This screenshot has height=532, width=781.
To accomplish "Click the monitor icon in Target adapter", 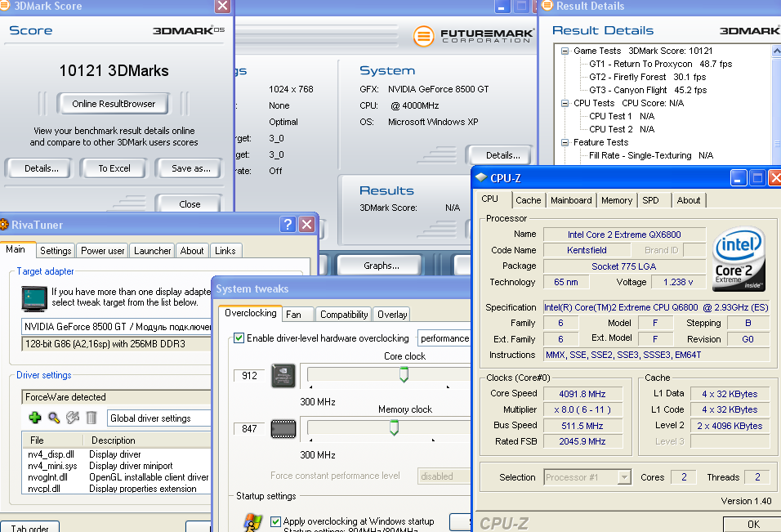I will (34, 298).
